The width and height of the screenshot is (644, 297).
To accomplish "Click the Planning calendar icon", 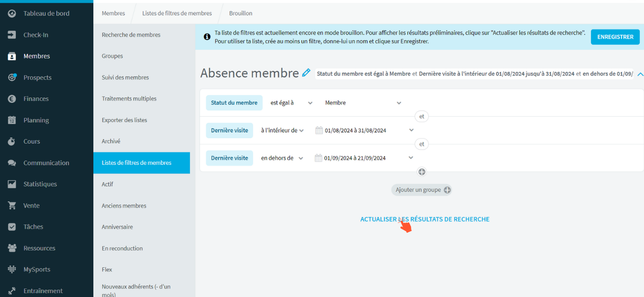I will tap(12, 120).
